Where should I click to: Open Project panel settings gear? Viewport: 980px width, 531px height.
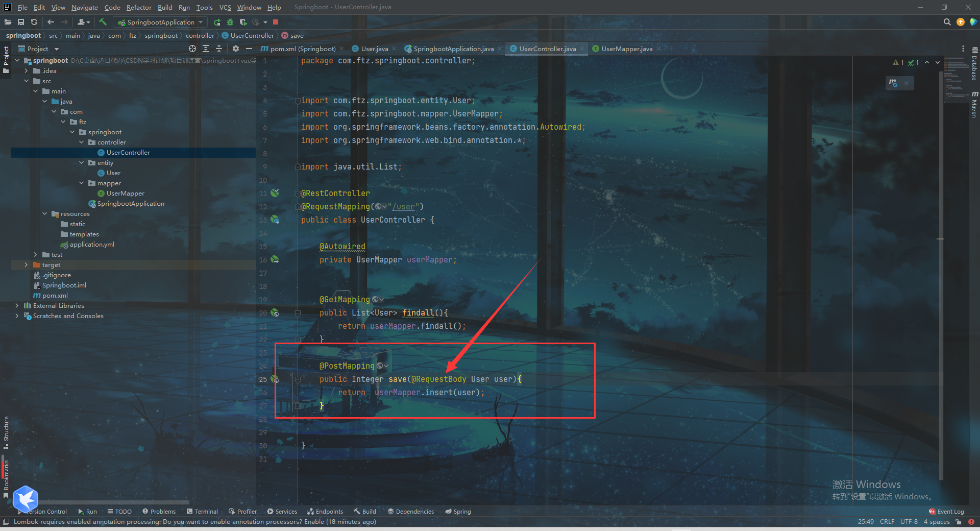[x=235, y=49]
